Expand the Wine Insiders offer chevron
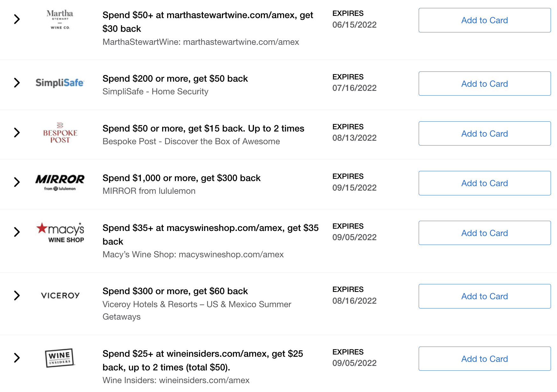Viewport: 557px width, 392px height. click(17, 358)
